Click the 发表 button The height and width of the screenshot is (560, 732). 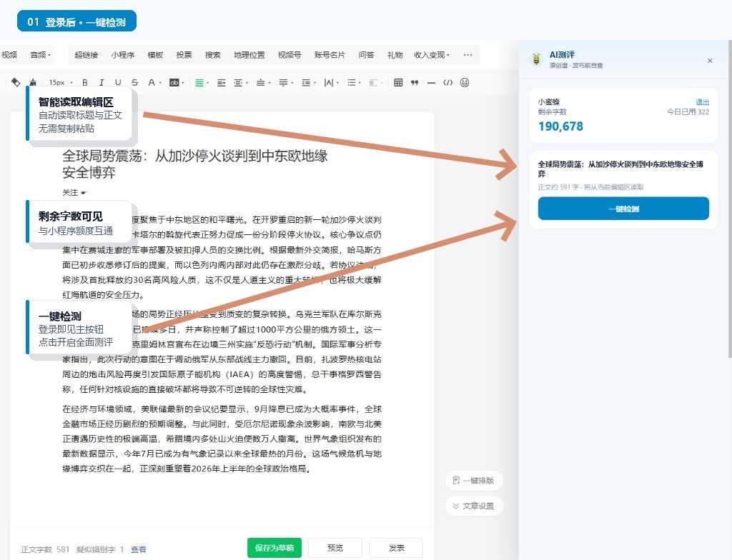(396, 548)
